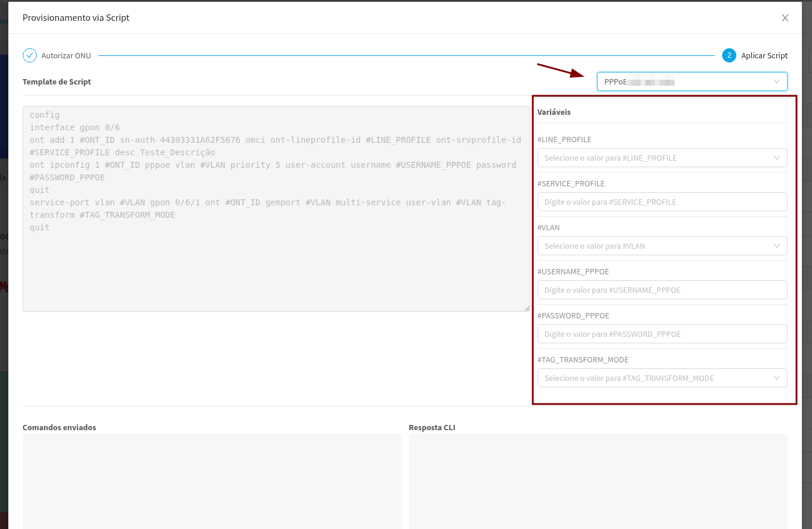Click the Autorizar ONU checkmark step icon
812x529 pixels.
[30, 55]
